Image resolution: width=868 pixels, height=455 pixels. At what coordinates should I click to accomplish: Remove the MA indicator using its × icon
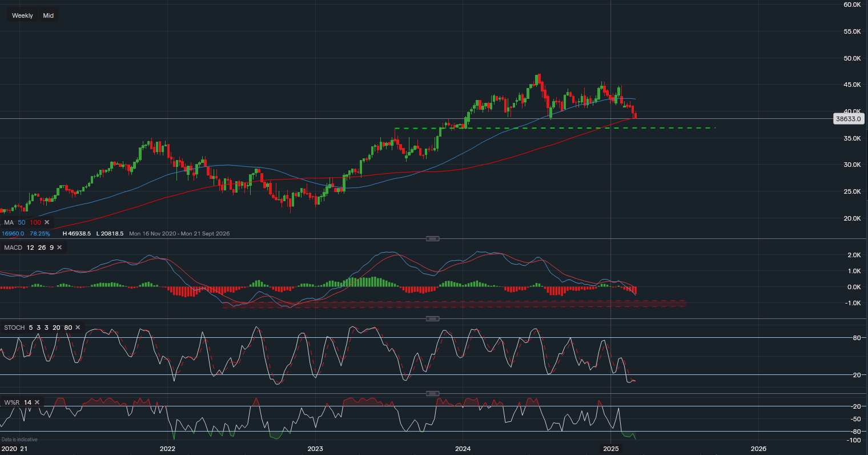[x=46, y=222]
